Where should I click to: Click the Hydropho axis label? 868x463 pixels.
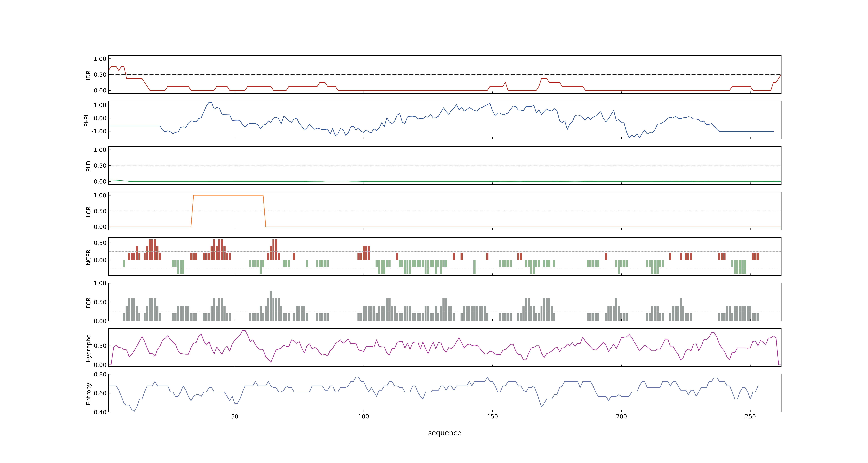tap(88, 348)
